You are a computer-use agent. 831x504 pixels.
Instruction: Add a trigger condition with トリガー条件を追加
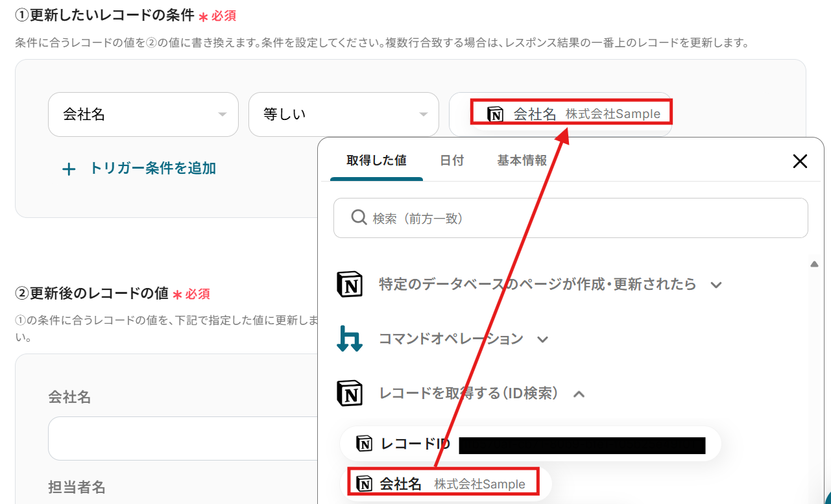(x=138, y=169)
